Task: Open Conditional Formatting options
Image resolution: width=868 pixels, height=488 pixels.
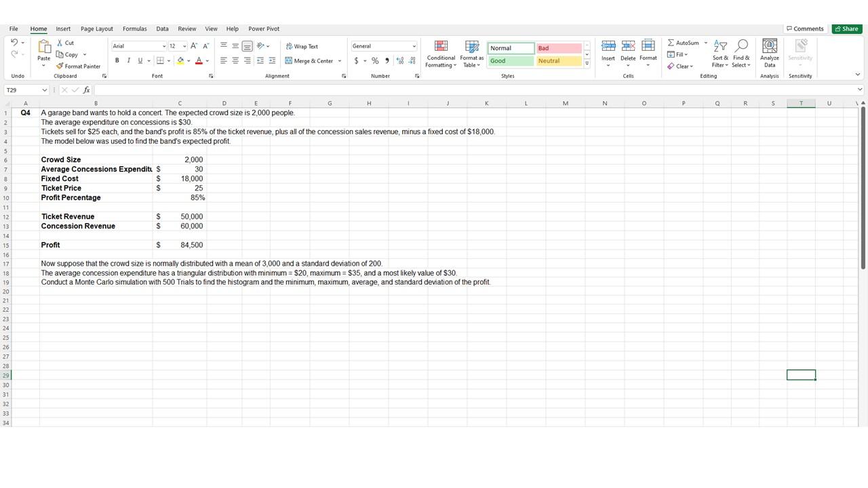Action: (x=441, y=54)
